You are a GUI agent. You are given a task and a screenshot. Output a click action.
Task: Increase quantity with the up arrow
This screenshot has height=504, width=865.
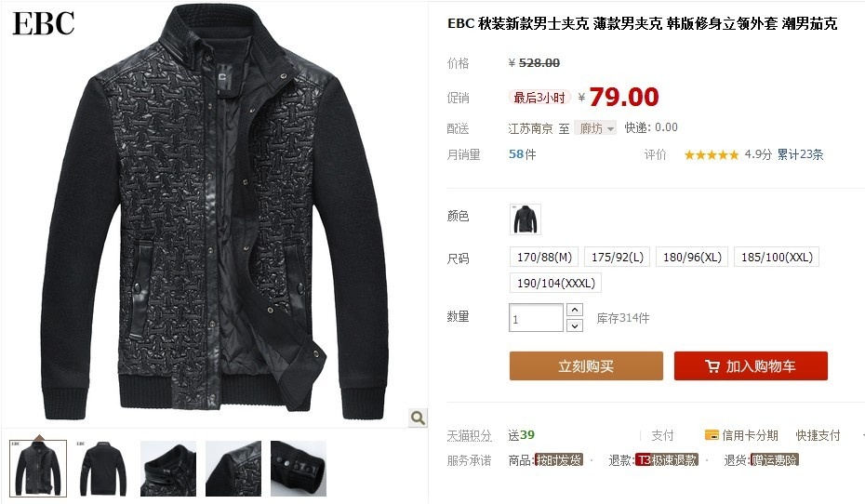(x=575, y=310)
